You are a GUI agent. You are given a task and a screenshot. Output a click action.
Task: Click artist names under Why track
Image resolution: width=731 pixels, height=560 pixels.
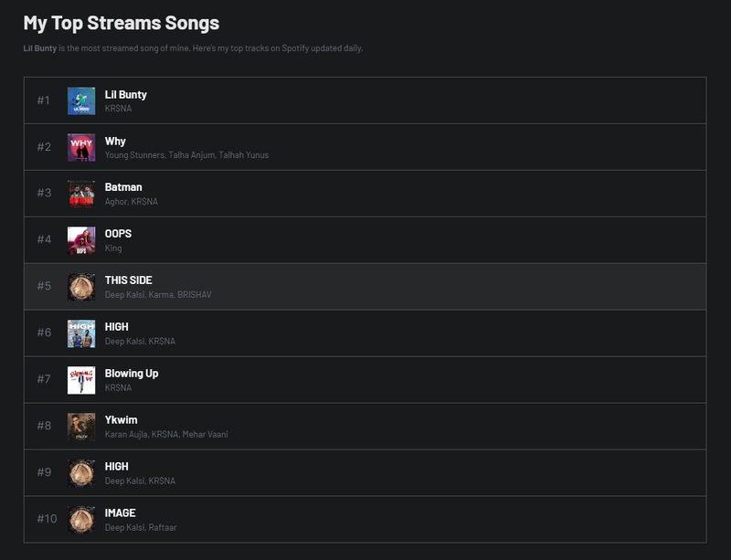186,155
